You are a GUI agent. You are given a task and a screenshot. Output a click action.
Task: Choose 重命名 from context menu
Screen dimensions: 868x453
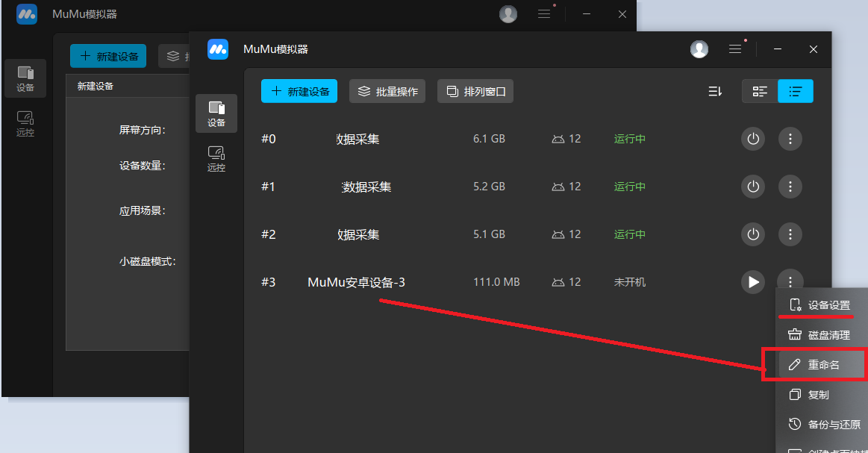[x=822, y=365]
